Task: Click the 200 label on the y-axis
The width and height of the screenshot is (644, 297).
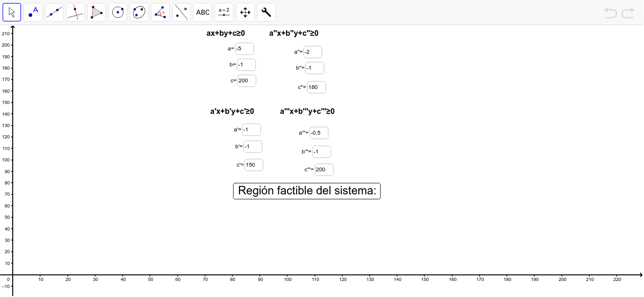Action: point(6,45)
